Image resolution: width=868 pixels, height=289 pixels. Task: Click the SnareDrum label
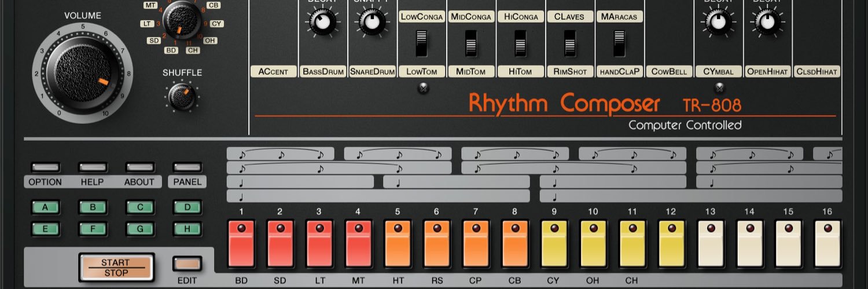point(373,72)
